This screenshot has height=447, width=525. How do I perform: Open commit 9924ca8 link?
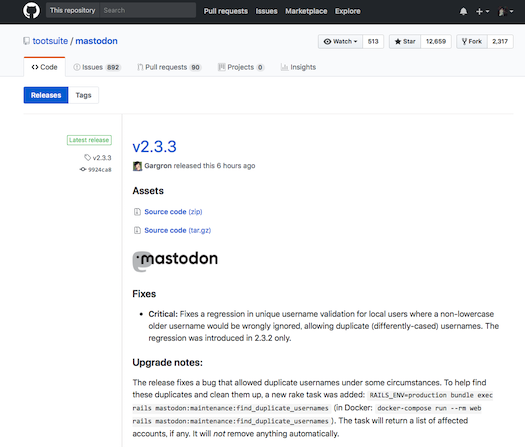pyautogui.click(x=99, y=170)
